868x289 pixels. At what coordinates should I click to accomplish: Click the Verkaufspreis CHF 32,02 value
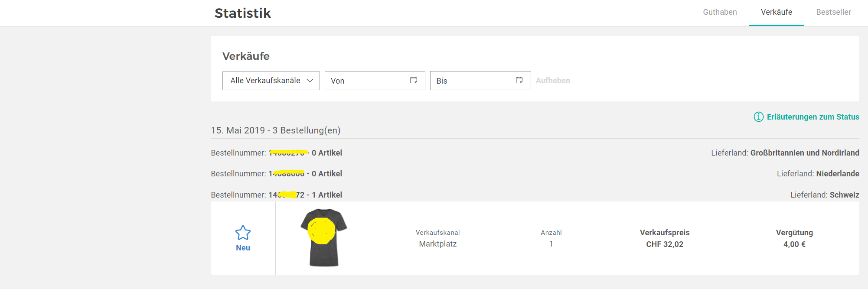664,244
